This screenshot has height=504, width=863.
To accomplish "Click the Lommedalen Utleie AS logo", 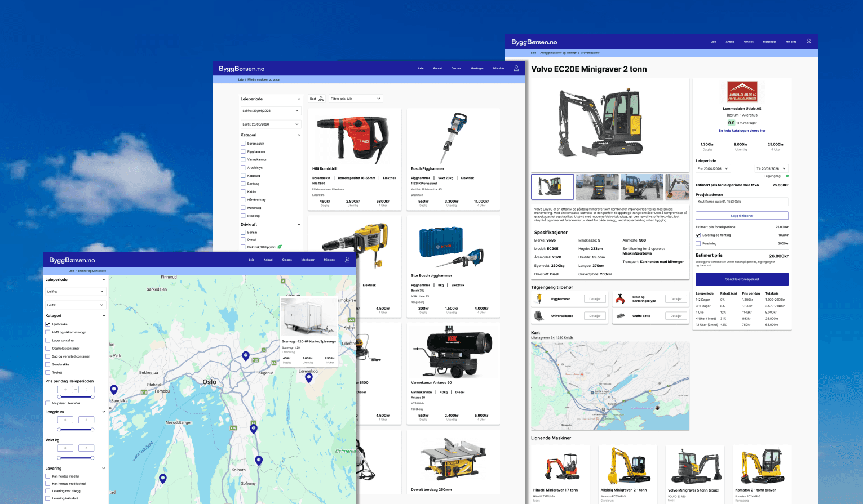I will (742, 92).
